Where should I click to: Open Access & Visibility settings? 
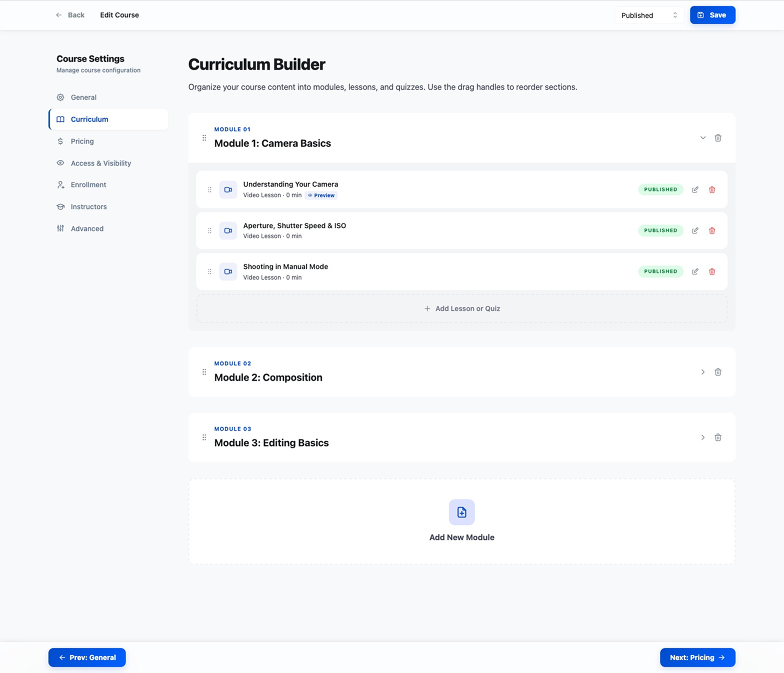tap(108, 163)
